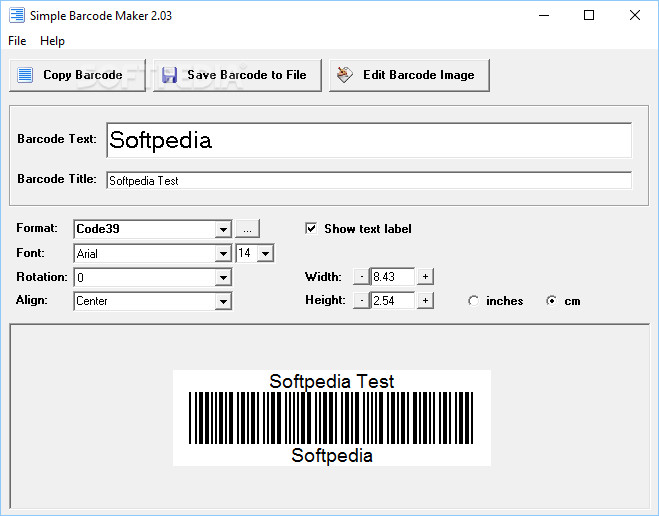Click the app icon in title bar
659x516 pixels.
click(17, 16)
